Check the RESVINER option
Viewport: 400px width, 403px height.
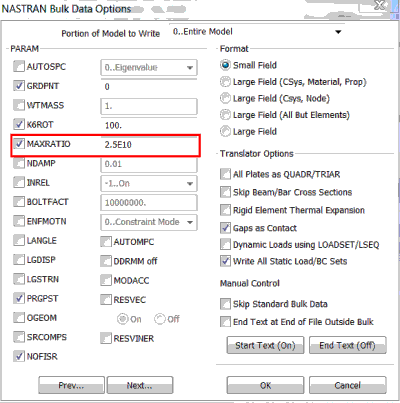pos(106,338)
